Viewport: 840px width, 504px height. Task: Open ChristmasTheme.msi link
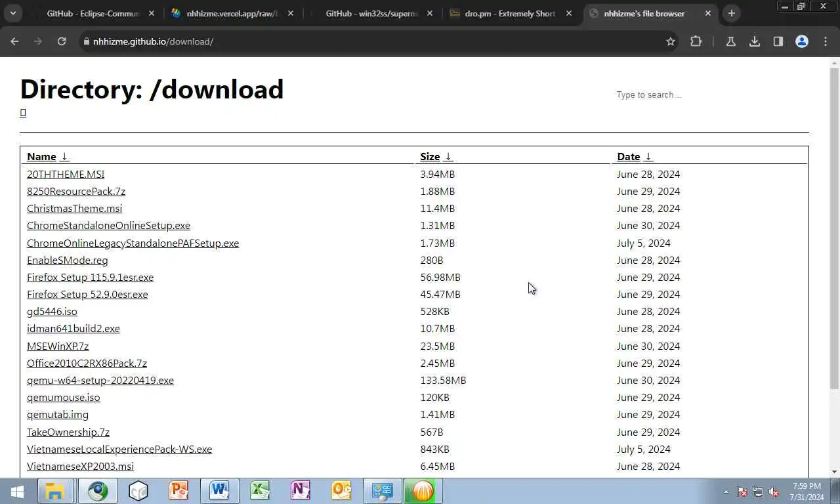74,208
